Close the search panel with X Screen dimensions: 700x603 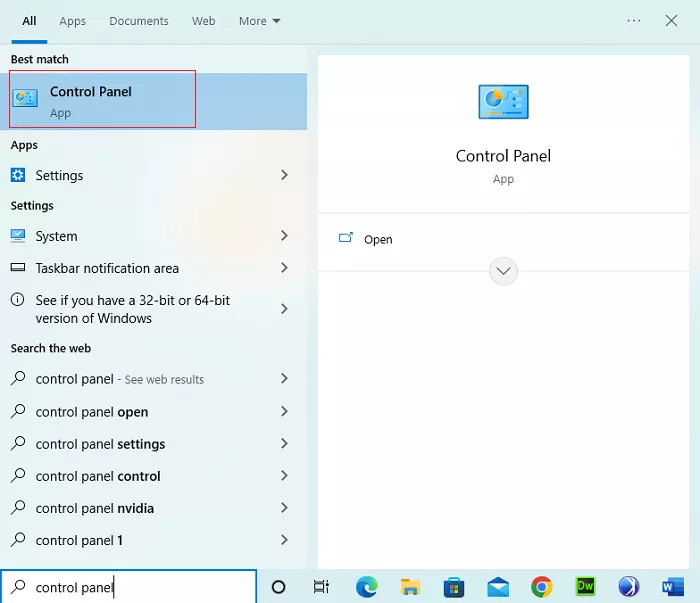[671, 21]
